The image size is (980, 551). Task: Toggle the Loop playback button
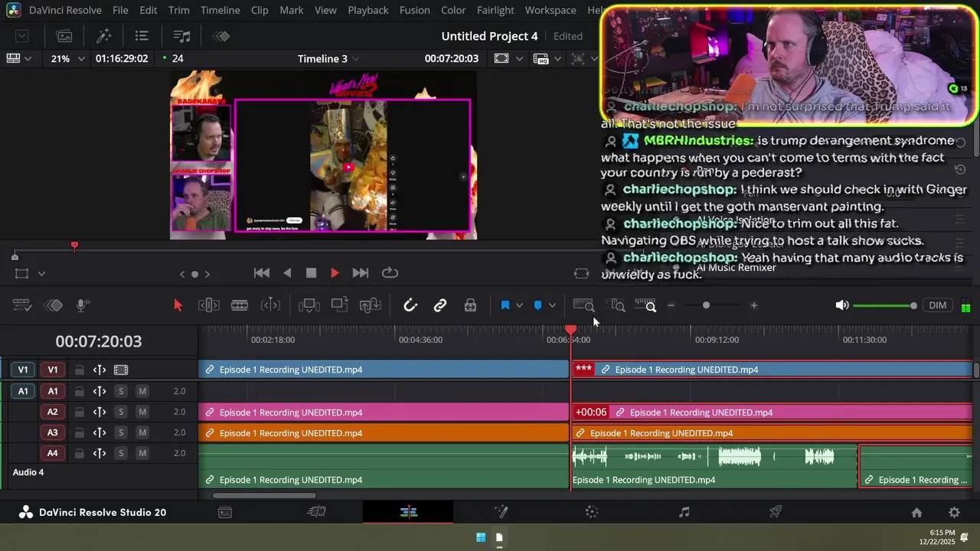coord(390,273)
